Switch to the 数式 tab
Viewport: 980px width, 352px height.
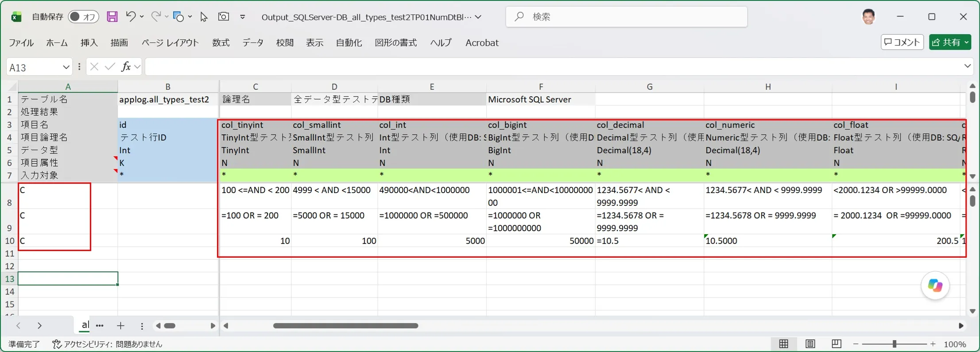pos(221,43)
